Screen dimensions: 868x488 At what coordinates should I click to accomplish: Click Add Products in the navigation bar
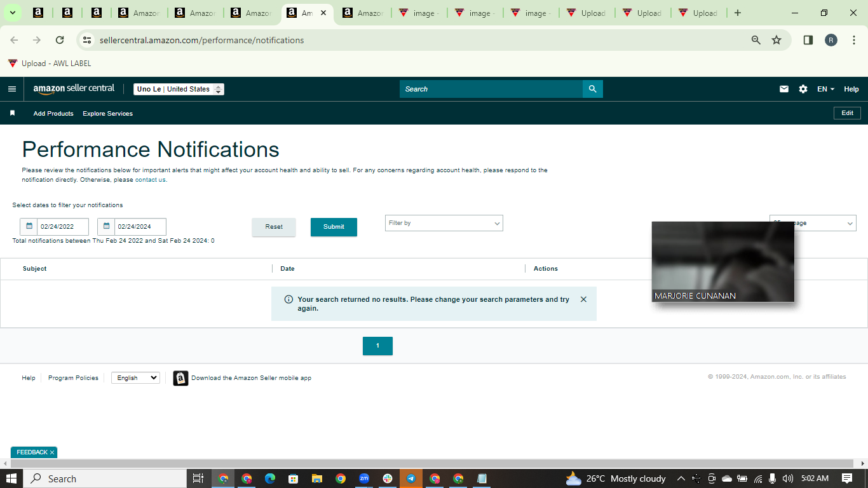[53, 113]
